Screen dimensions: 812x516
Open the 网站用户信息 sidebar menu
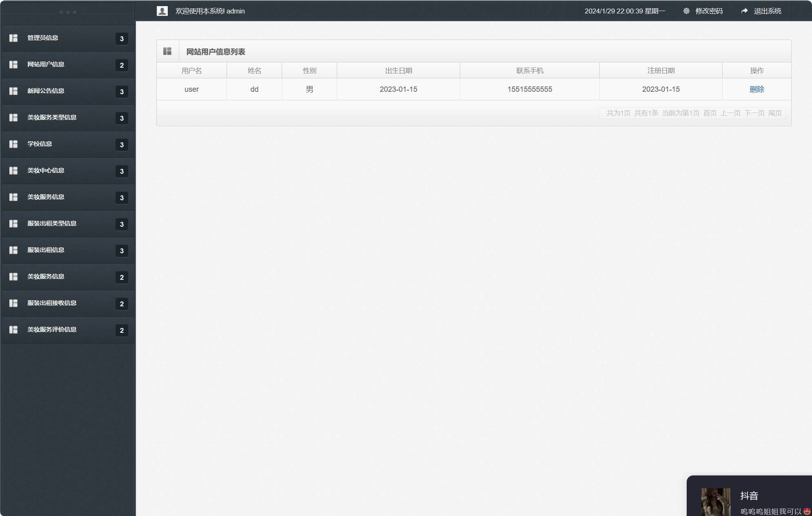click(46, 64)
